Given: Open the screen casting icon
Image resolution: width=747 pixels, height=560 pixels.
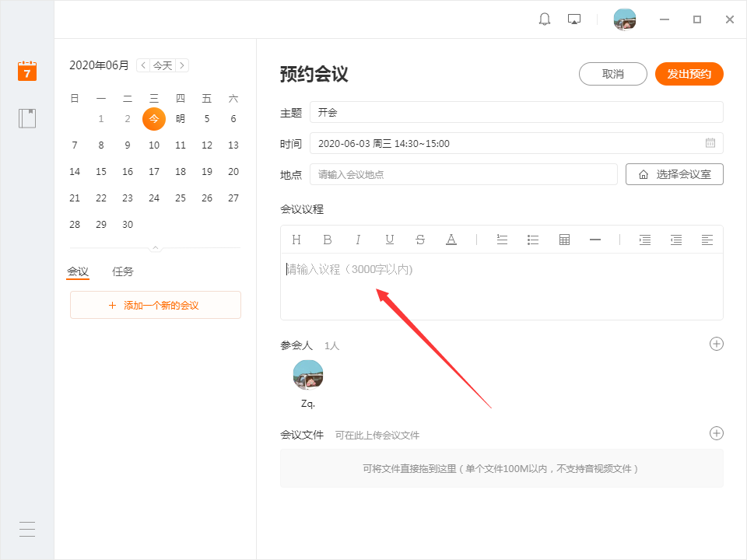Looking at the screenshot, I should 574,19.
